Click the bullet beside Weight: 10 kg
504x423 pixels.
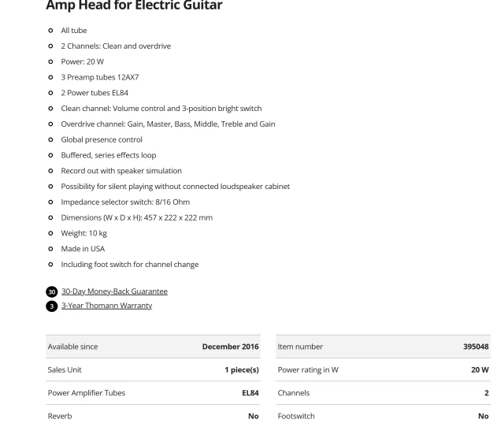[x=50, y=233]
